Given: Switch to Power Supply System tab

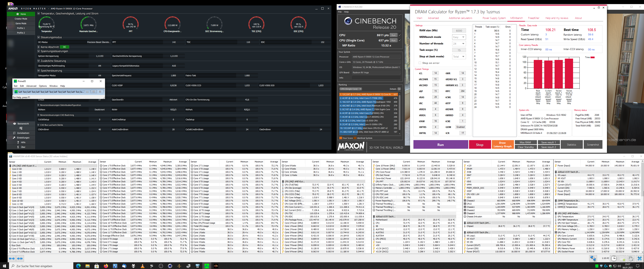Looking at the screenshot, I should [494, 18].
